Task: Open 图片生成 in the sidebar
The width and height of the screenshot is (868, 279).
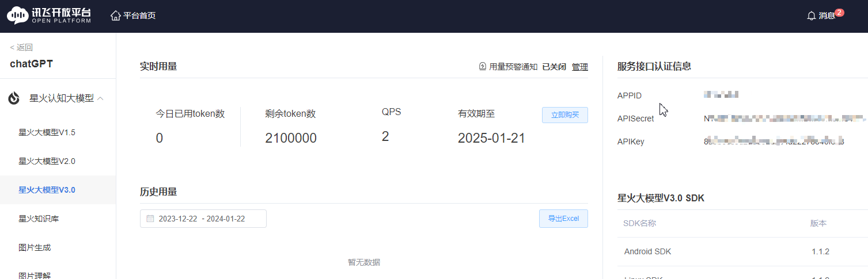Action: [x=58, y=247]
